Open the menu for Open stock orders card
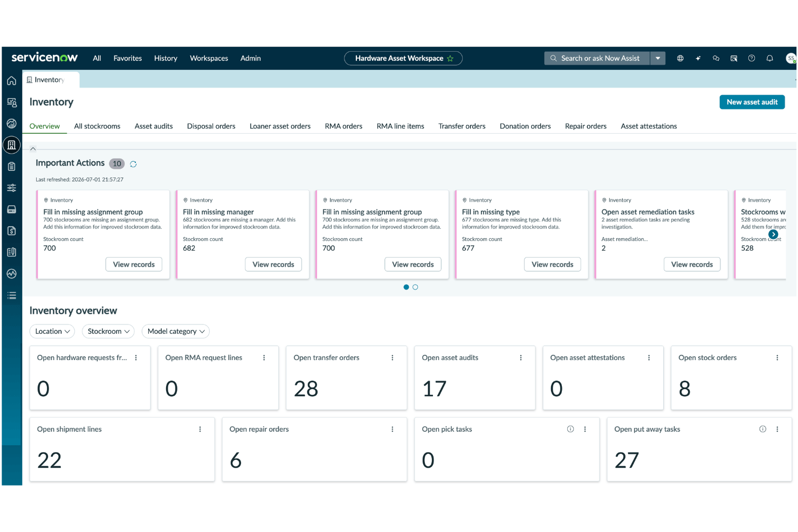Viewport: 798px width, 532px height. click(x=778, y=358)
